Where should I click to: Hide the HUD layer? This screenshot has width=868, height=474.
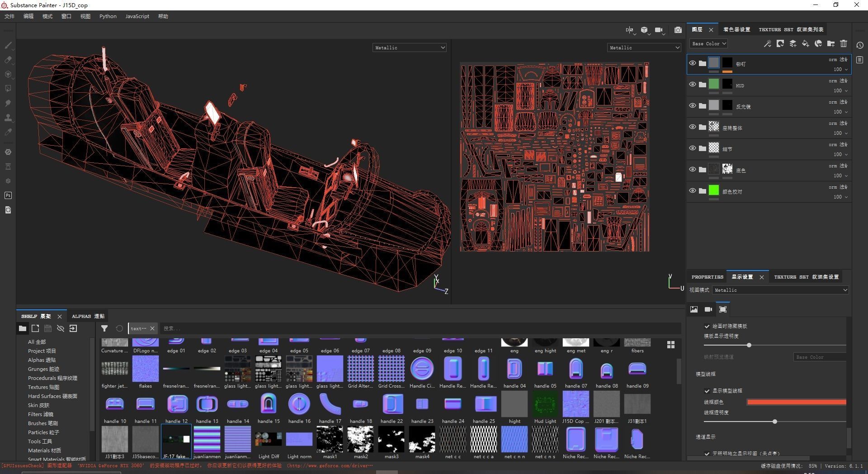point(692,84)
